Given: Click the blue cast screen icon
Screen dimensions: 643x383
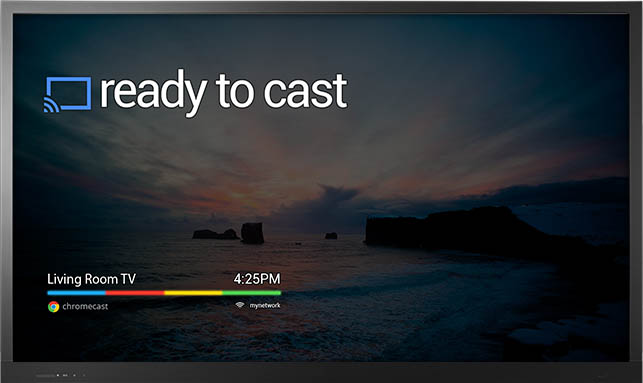Looking at the screenshot, I should coord(68,94).
